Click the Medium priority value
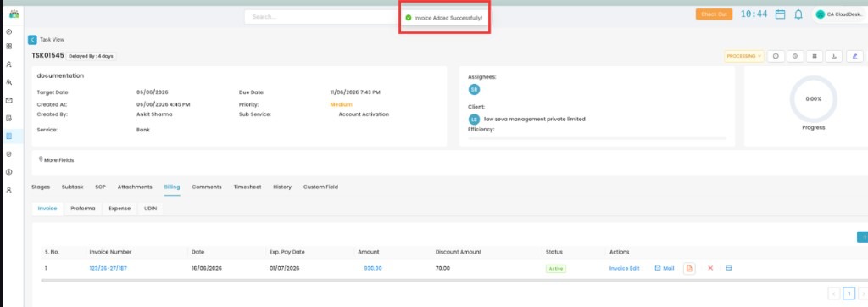868x307 pixels. [x=341, y=104]
